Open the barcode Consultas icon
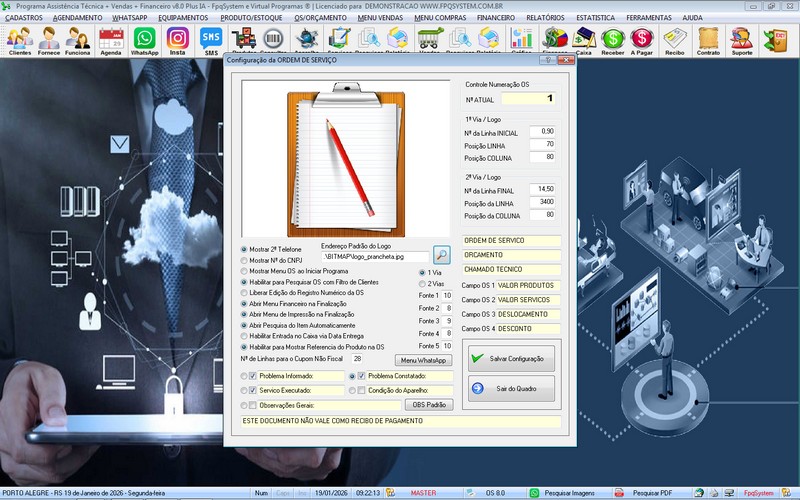800x500 pixels. [x=273, y=40]
